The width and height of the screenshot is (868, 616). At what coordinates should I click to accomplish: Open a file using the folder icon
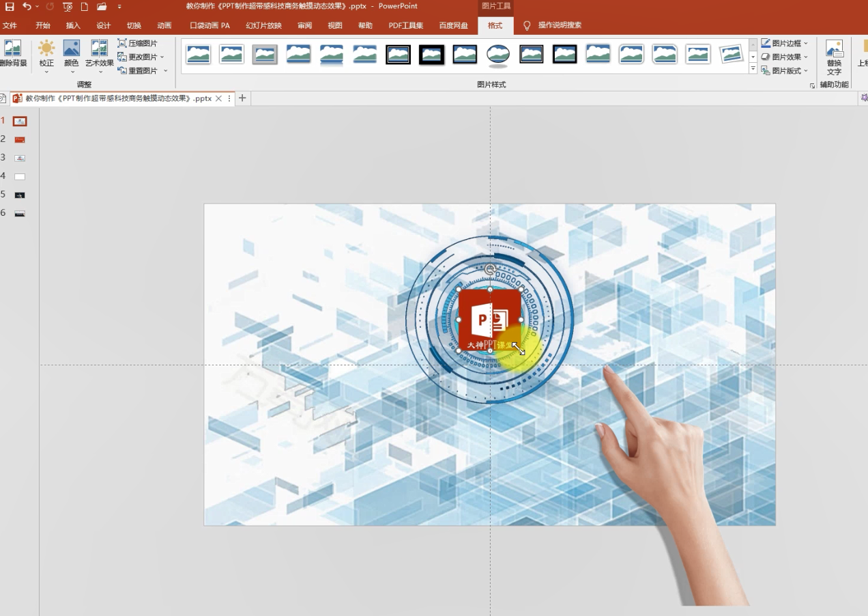pyautogui.click(x=102, y=6)
